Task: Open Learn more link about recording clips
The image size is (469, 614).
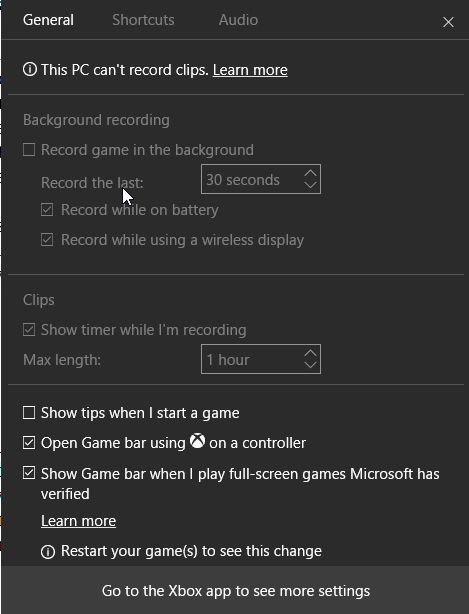Action: [x=250, y=70]
